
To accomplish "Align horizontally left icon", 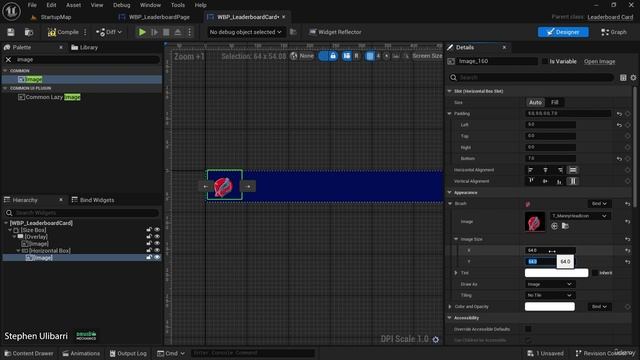I will 531,170.
